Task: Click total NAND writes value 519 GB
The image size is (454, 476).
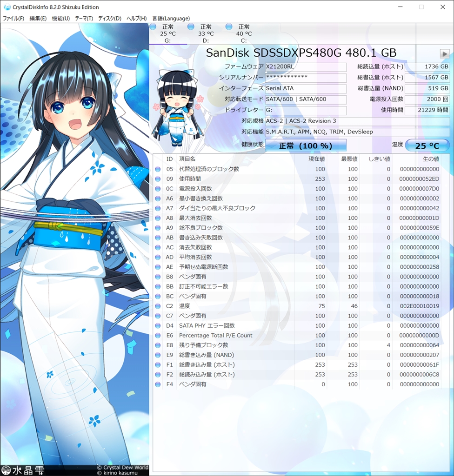Action: tap(427, 88)
